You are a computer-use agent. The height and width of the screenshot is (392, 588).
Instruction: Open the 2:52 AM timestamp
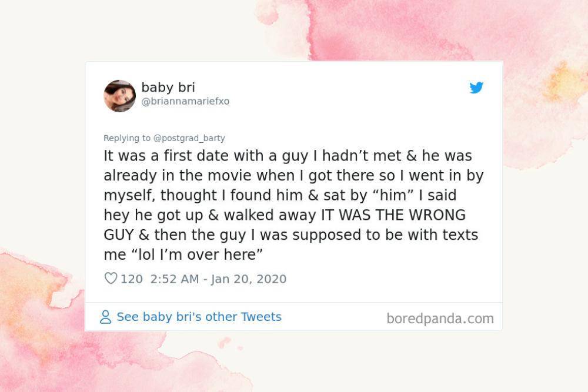[x=175, y=279]
